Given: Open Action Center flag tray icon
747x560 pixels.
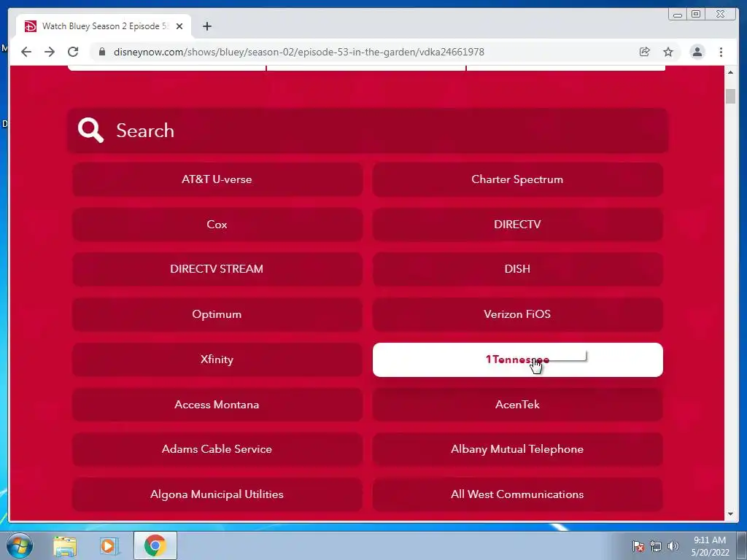Looking at the screenshot, I should coord(638,546).
